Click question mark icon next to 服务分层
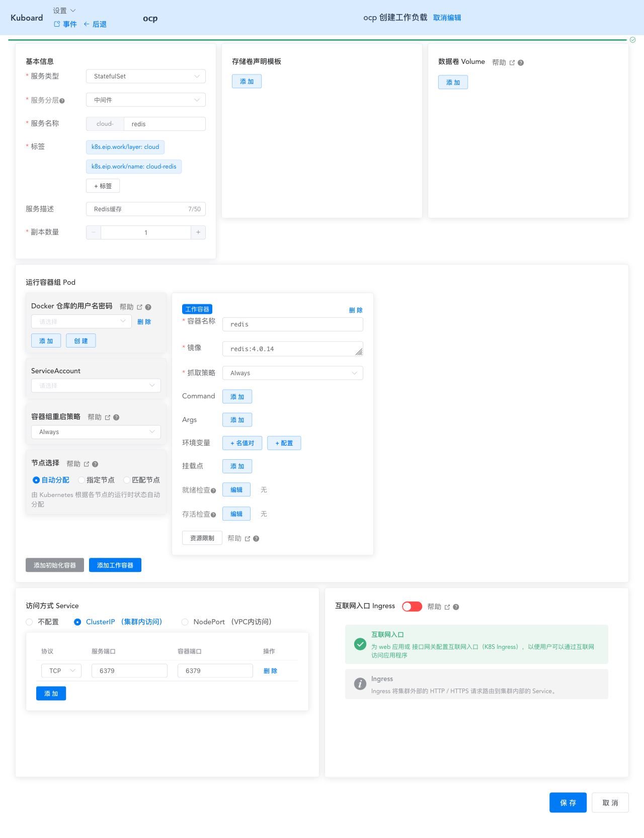This screenshot has width=644, height=838. coord(62,101)
